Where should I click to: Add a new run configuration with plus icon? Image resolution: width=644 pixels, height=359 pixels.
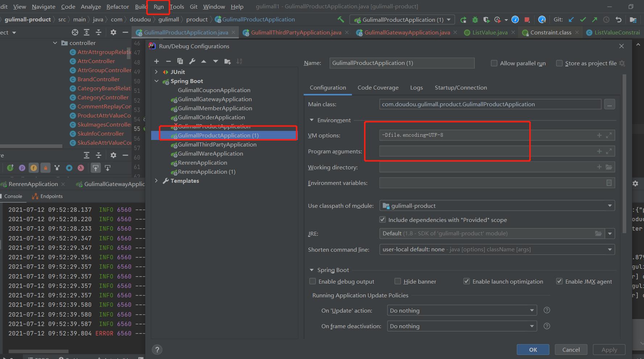[x=157, y=61]
